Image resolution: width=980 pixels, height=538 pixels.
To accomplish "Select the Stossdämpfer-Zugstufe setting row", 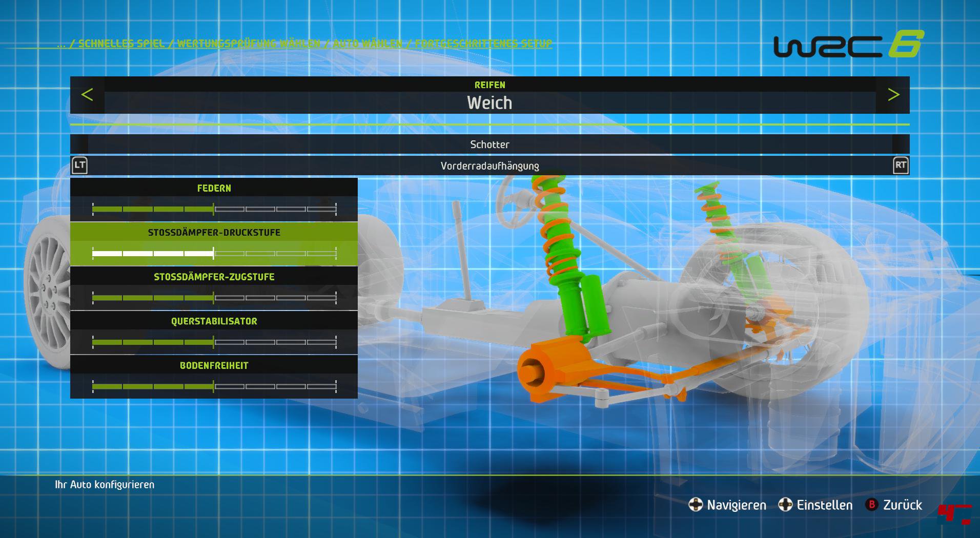I will 214,277.
